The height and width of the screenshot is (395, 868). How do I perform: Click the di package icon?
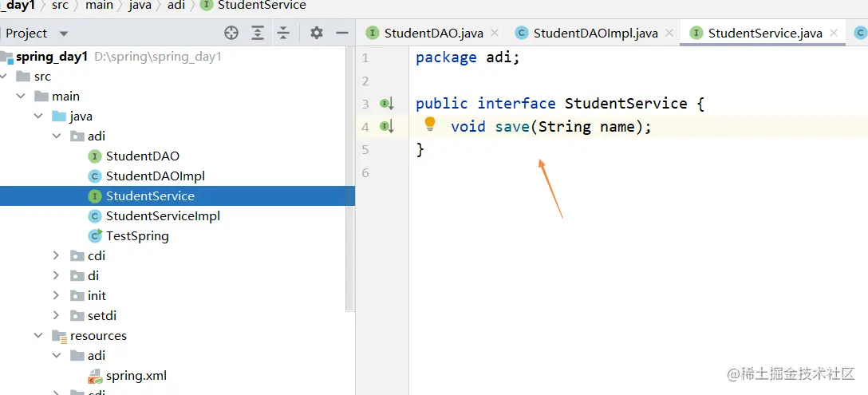(77, 276)
